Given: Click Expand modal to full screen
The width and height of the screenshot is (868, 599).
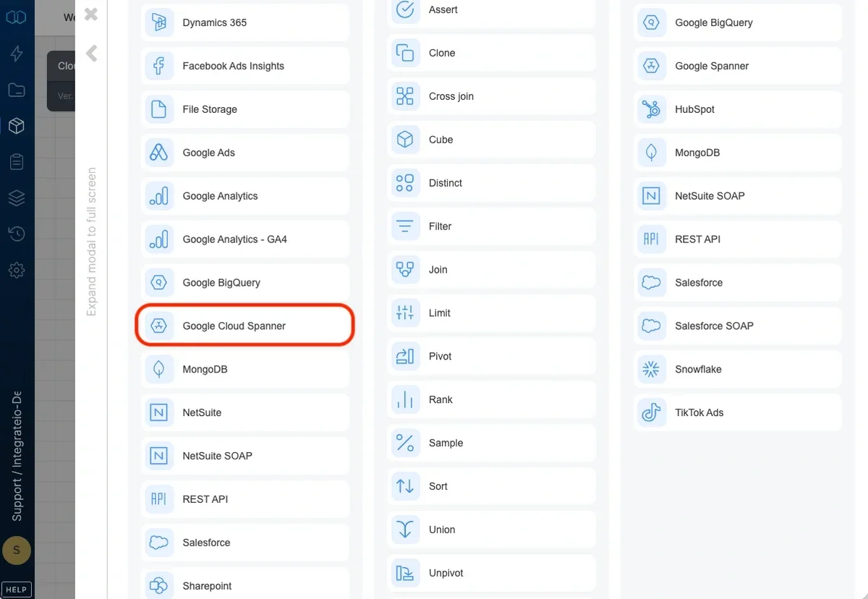Looking at the screenshot, I should (x=92, y=242).
